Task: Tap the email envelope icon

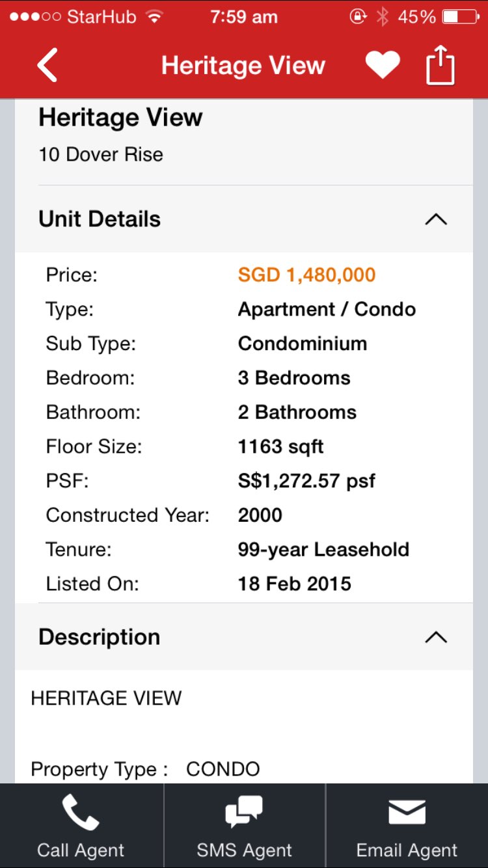Action: click(x=407, y=813)
